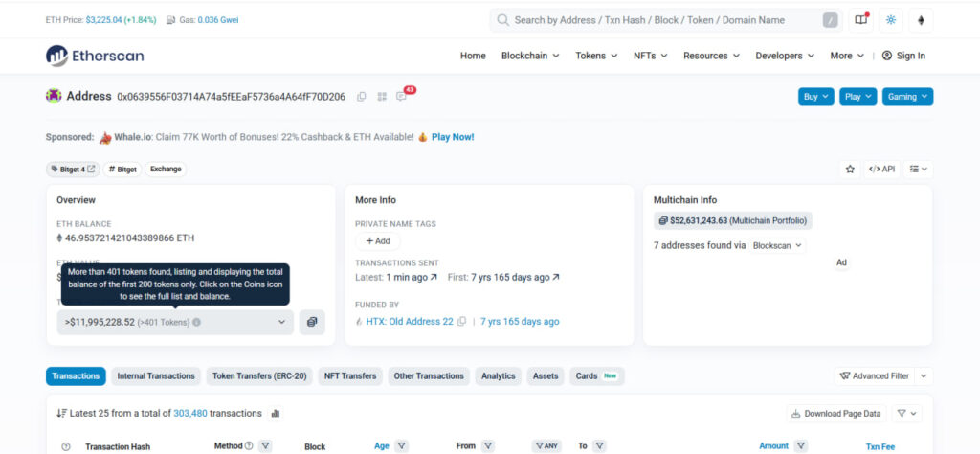The image size is (980, 454).
Task: Toggle the light/dark theme sun icon
Action: 891,20
